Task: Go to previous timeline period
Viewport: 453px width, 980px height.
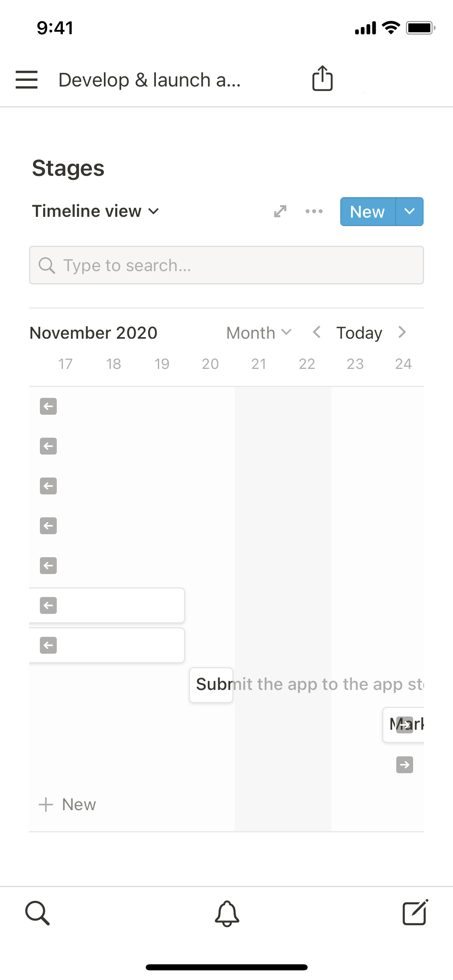Action: click(x=317, y=332)
